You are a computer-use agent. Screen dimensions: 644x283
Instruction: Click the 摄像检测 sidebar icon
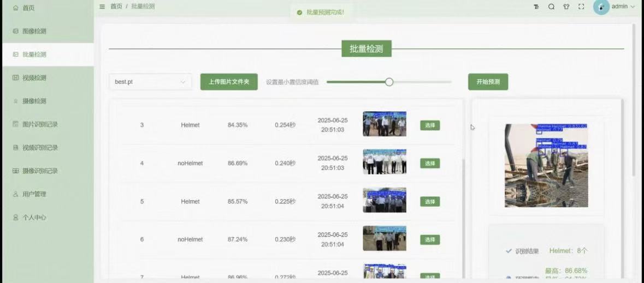pyautogui.click(x=16, y=101)
